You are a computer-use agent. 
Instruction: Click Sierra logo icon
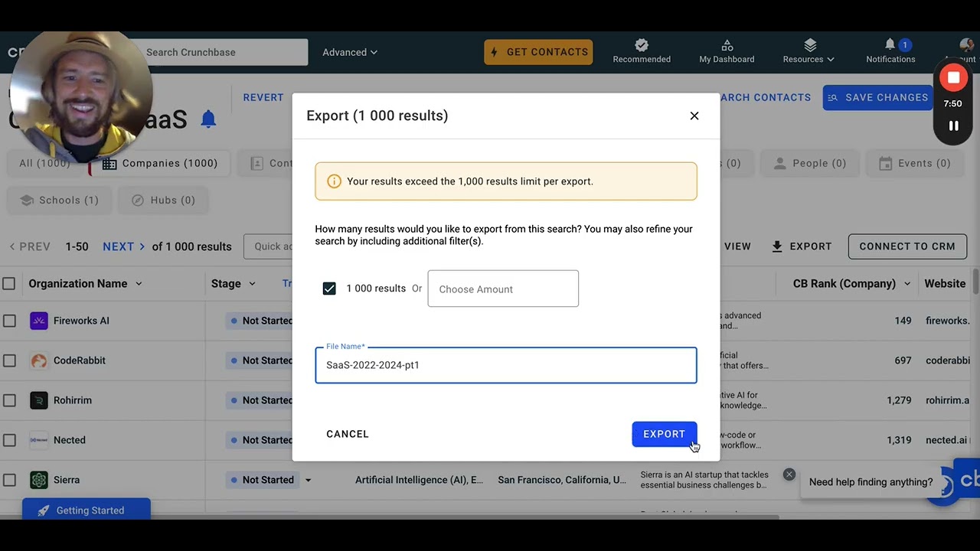pyautogui.click(x=38, y=480)
